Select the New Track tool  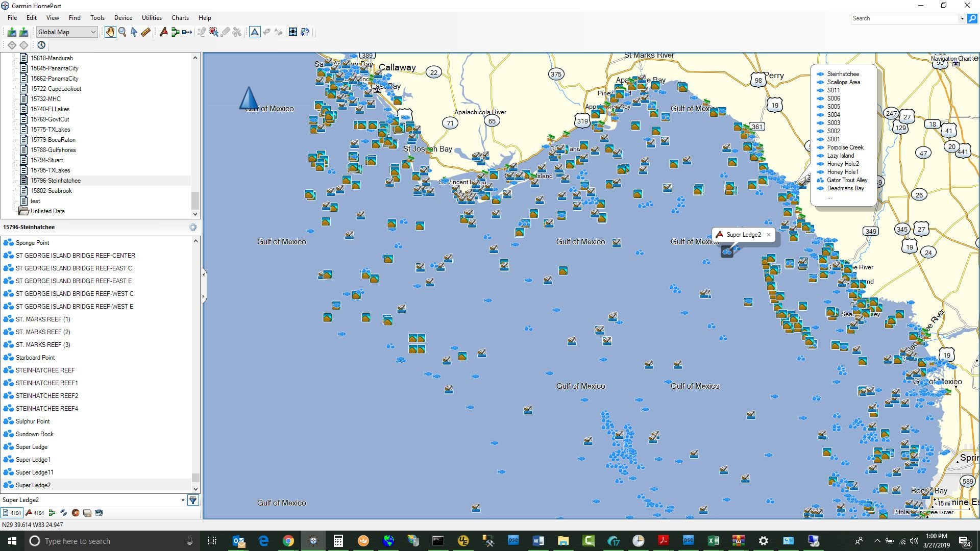click(x=187, y=32)
